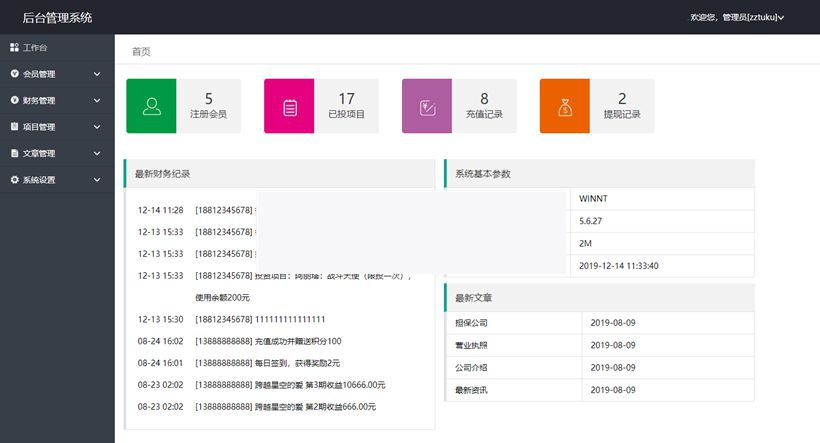Open the 担保公司 article link
The width and height of the screenshot is (820, 443).
click(x=471, y=323)
